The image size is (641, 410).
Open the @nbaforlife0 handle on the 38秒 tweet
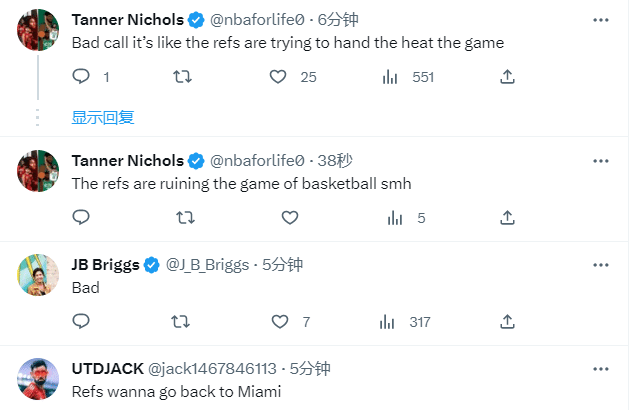[255, 160]
